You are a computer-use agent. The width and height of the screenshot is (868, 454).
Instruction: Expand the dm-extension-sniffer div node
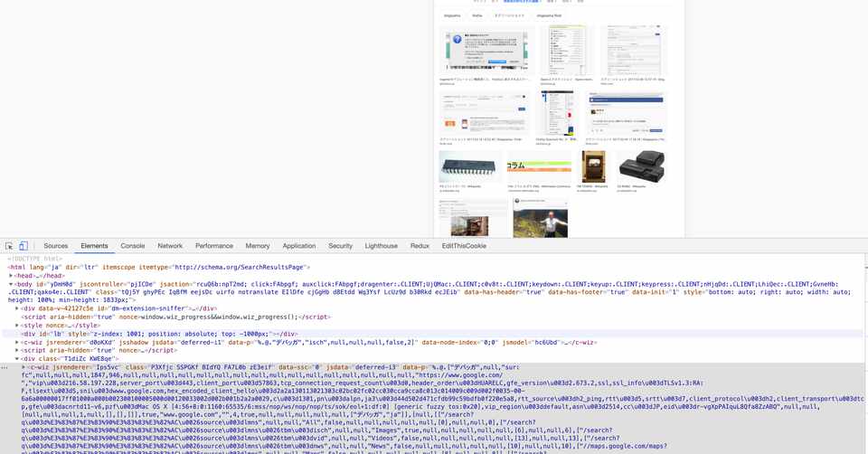pos(17,308)
